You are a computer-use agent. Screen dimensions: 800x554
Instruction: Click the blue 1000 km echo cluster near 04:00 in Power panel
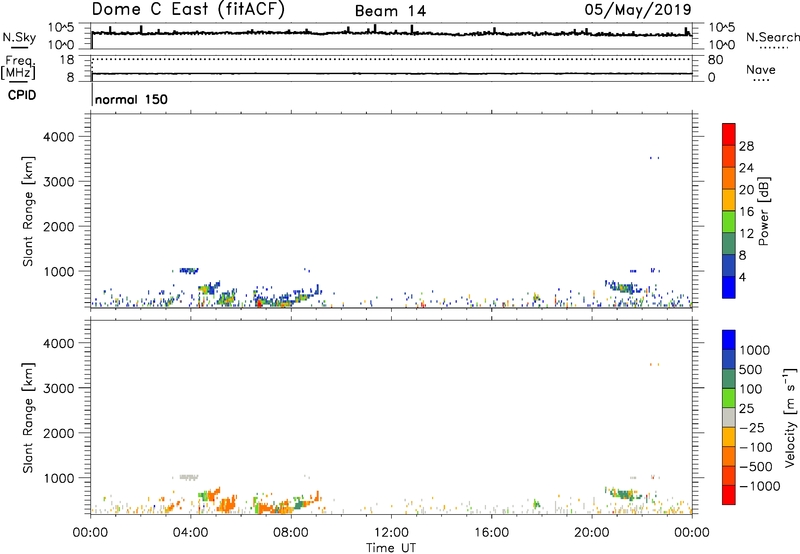pyautogui.click(x=189, y=270)
